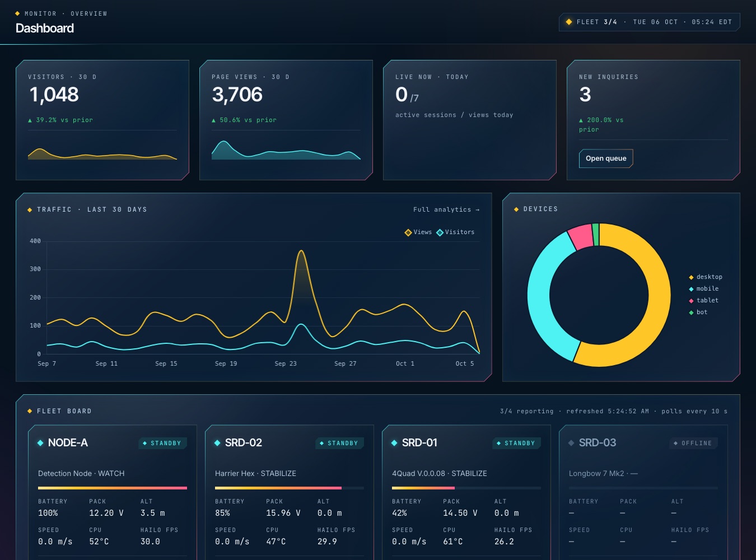
Task: Click the tablet legend diamond
Action: tap(691, 301)
